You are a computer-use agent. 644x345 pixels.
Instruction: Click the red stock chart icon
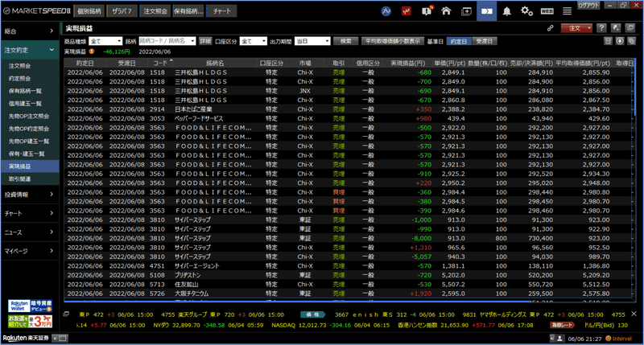[407, 11]
